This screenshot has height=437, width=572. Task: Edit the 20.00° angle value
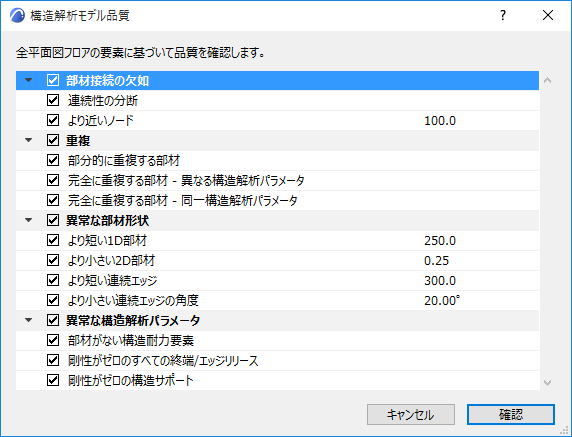point(442,301)
